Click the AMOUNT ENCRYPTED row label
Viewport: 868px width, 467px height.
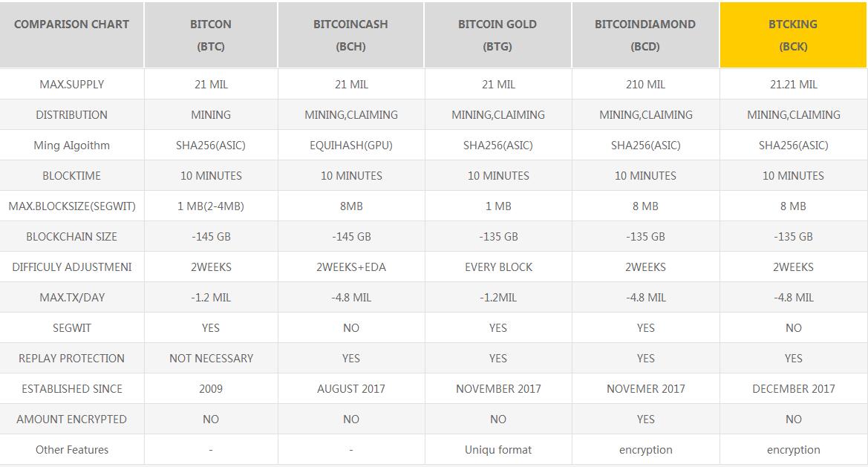click(x=71, y=419)
